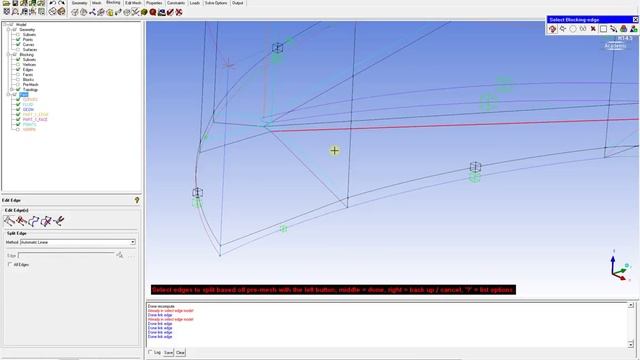
Task: Click the Edit Block icon in Blocking toolbar
Action: [x=101, y=12]
